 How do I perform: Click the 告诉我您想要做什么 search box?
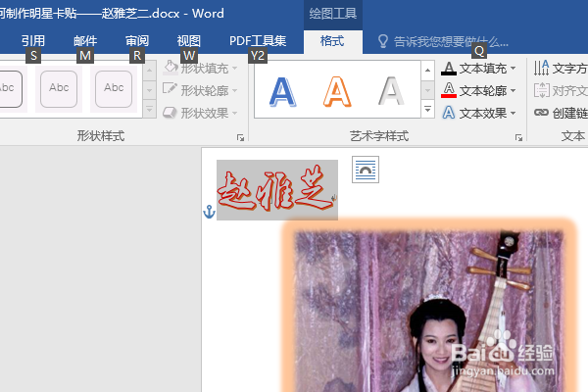[x=451, y=41]
